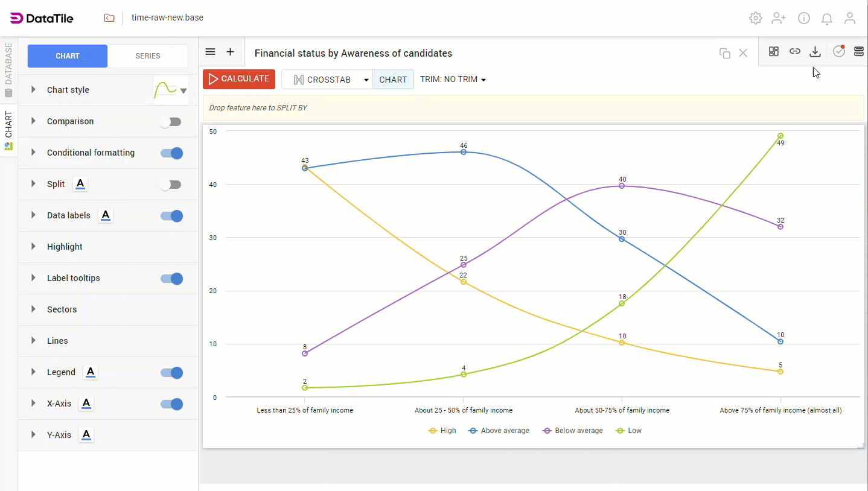Click the download icon in top toolbar
Viewport: 868px width, 491px height.
tap(815, 52)
